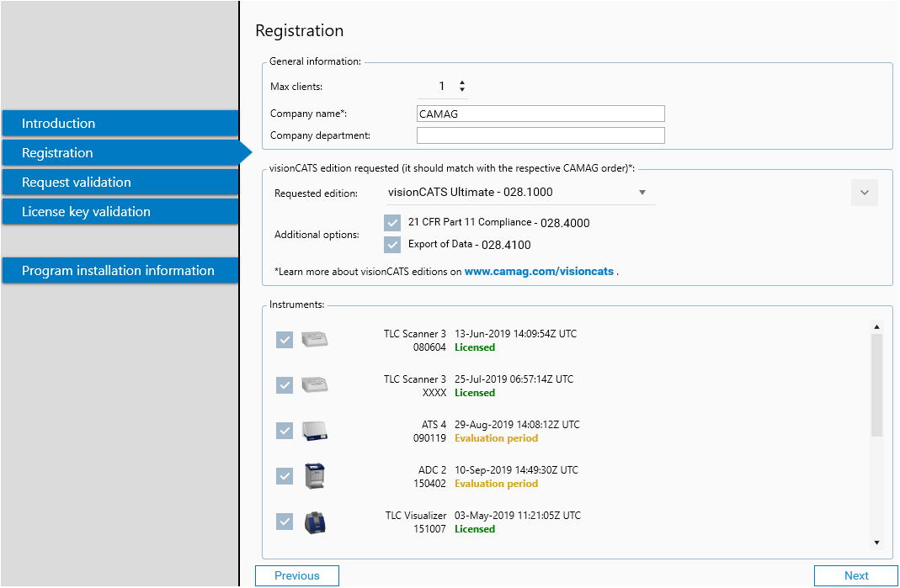
Task: Open the www.camag.com/visioncats link
Action: coord(541,271)
